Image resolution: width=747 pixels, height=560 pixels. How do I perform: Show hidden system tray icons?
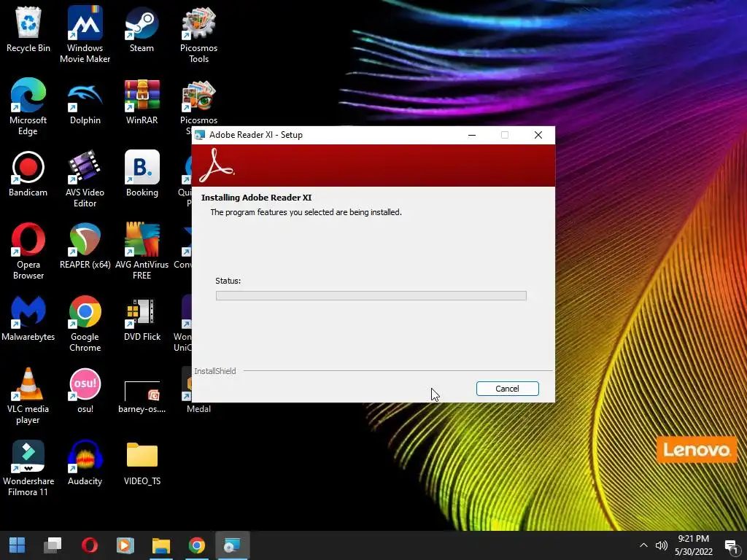tap(643, 545)
